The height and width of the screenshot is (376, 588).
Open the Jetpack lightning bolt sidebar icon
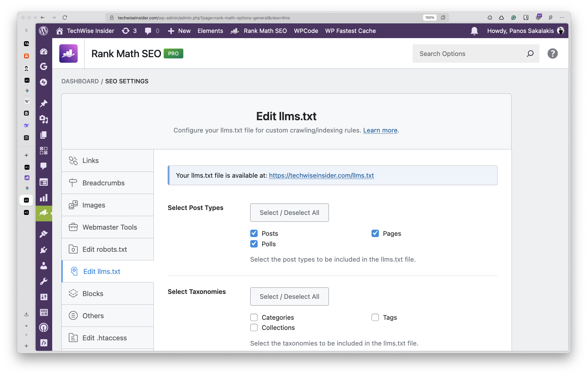click(44, 82)
